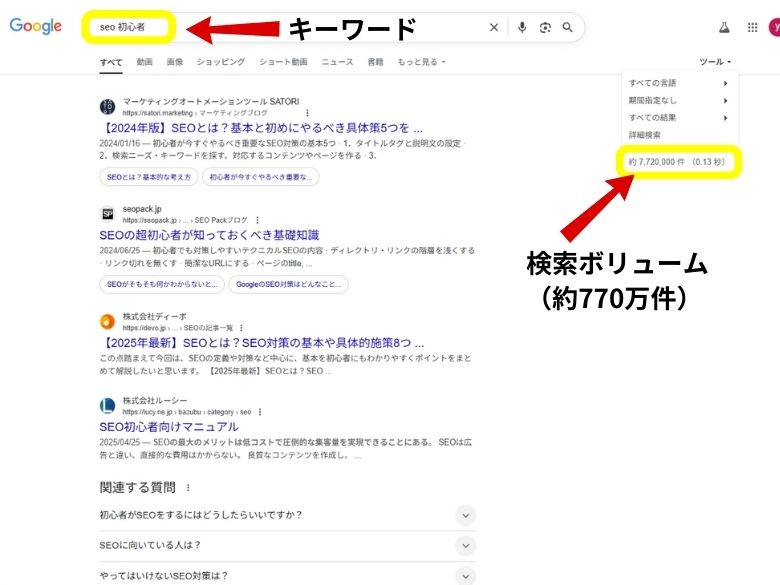Screen dimensions: 780x585
Task: Clear the search box with the X icon
Action: [x=493, y=27]
